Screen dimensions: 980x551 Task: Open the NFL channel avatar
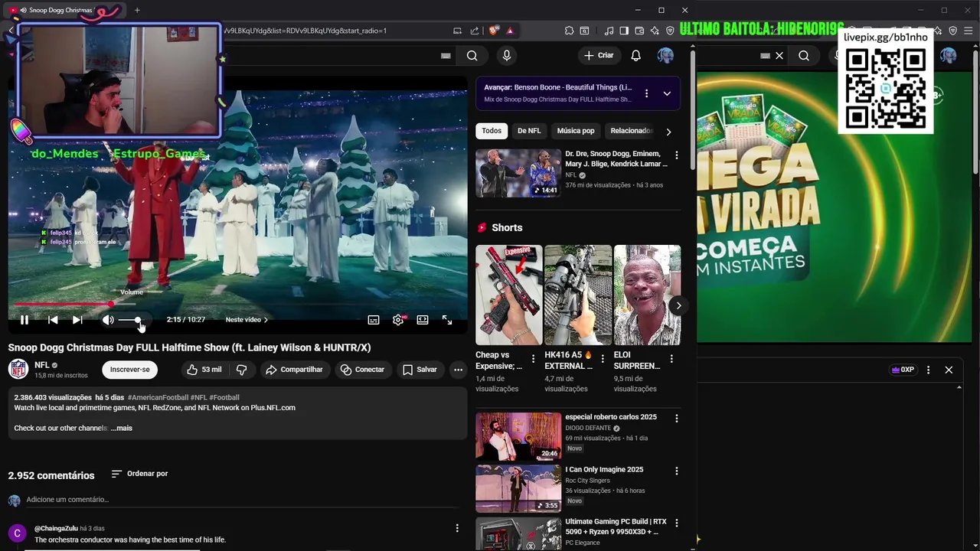click(18, 370)
